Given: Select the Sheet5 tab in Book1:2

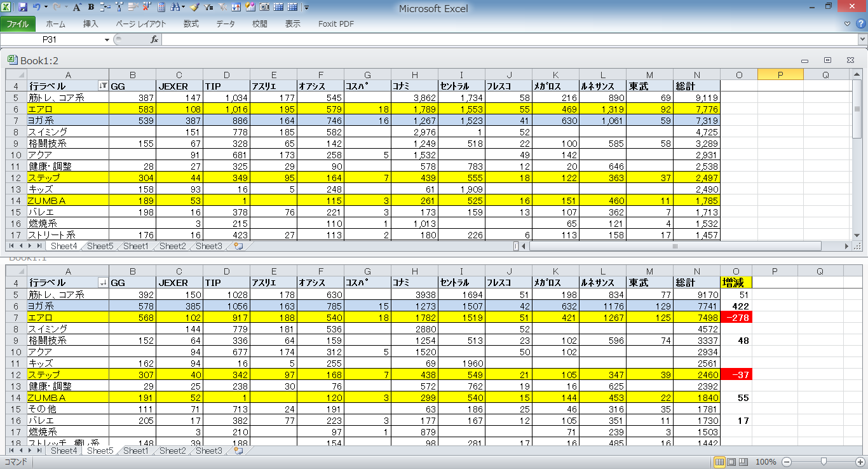Looking at the screenshot, I should point(100,246).
